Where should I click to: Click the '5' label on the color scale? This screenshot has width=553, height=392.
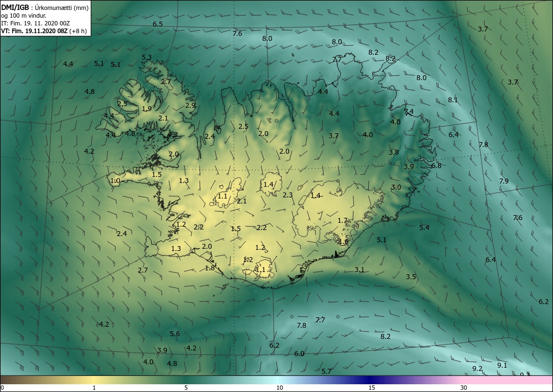click(186, 388)
